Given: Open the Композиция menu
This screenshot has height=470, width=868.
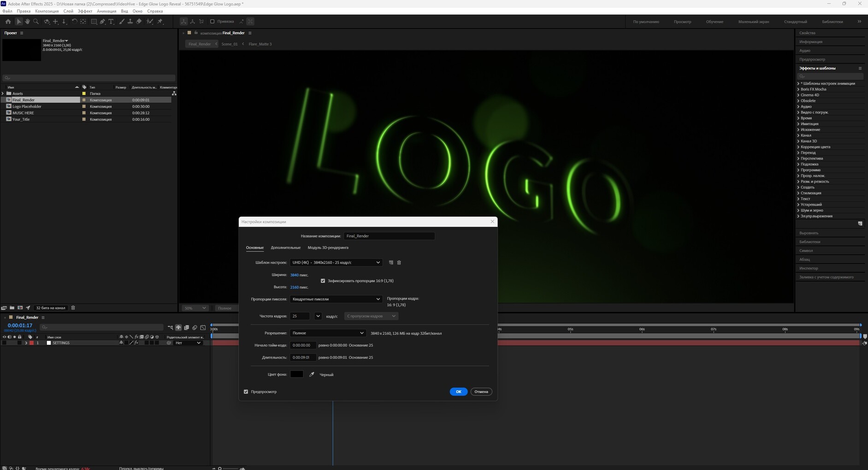Looking at the screenshot, I should pyautogui.click(x=47, y=11).
